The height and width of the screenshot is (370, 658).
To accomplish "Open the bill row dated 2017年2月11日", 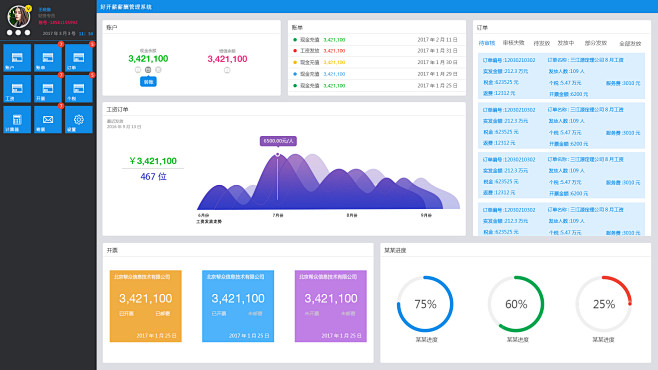I will coord(376,40).
